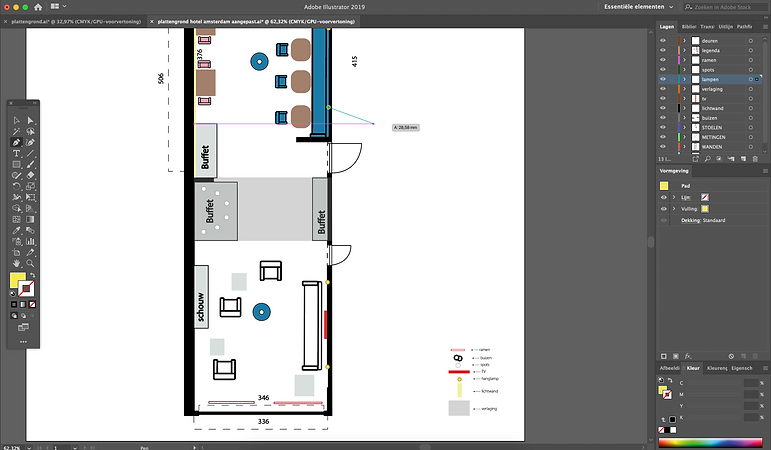Select the Direct Selection tool
This screenshot has height=450, width=771.
tap(30, 120)
